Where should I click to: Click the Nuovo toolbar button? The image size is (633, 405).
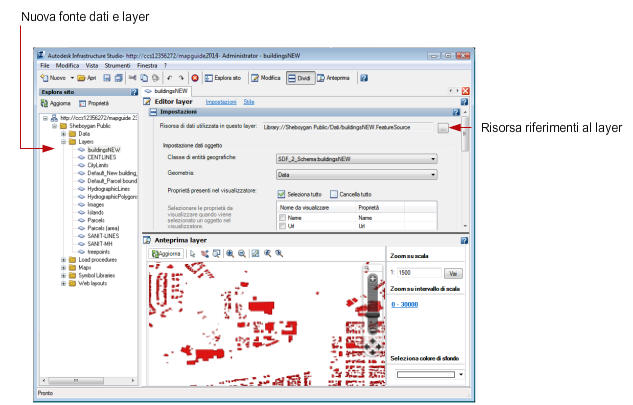point(53,78)
